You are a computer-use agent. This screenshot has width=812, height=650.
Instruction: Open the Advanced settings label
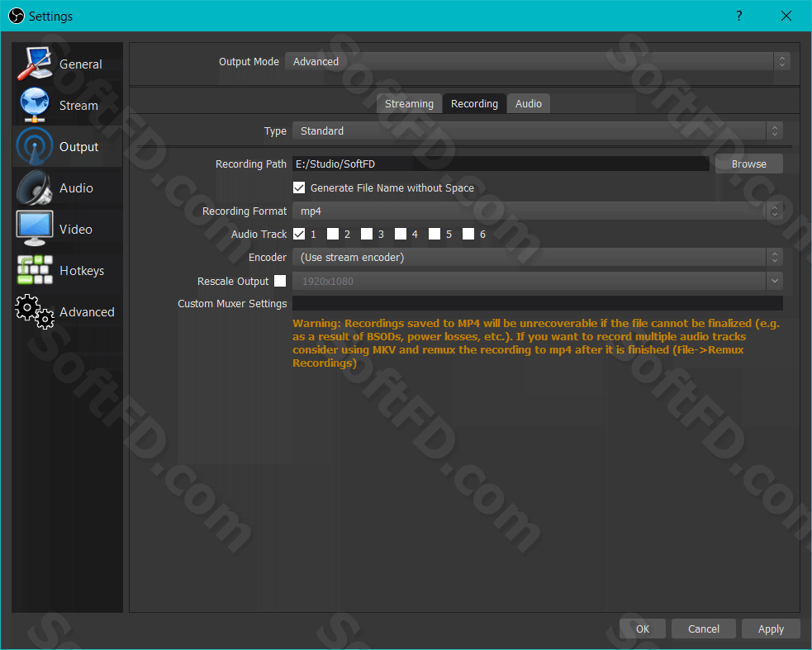pos(87,312)
